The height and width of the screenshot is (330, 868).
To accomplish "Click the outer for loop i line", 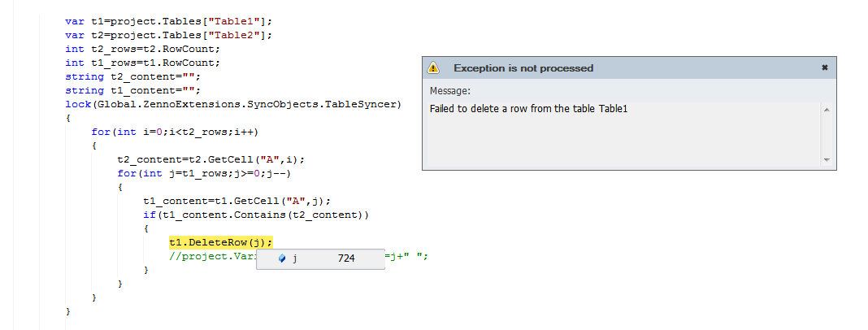I will point(176,132).
